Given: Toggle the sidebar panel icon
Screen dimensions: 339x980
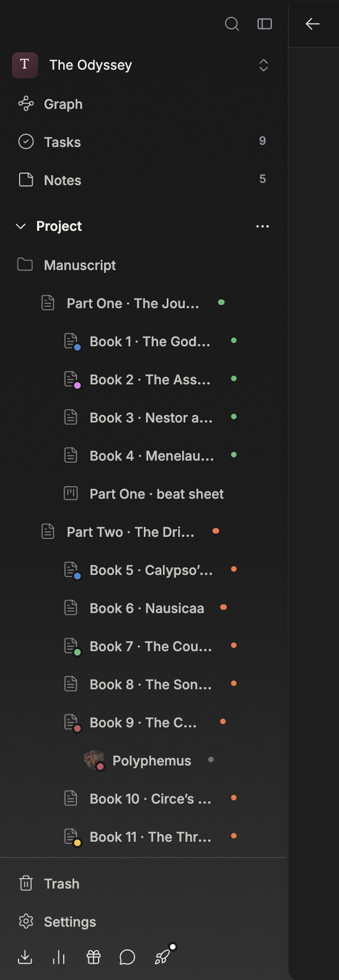Looking at the screenshot, I should coord(265,24).
